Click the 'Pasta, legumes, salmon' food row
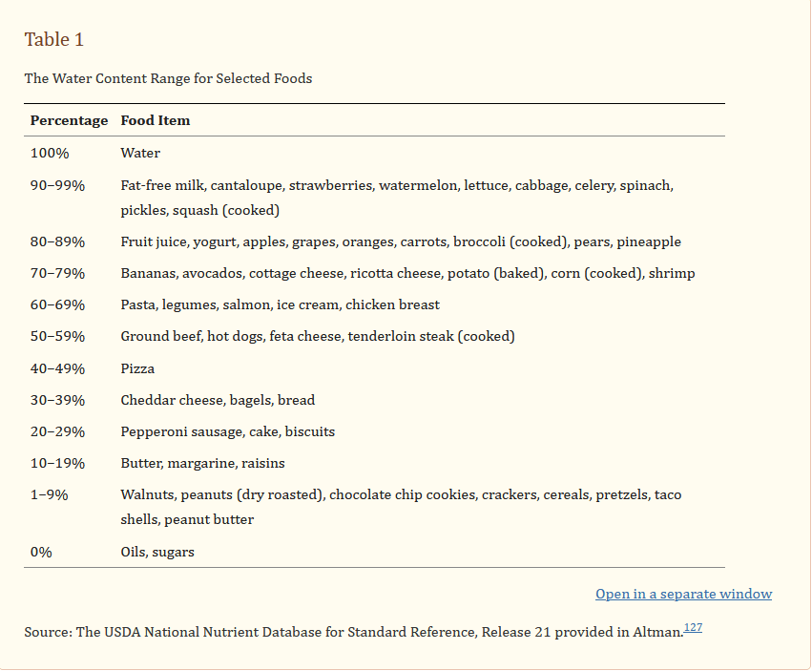 pos(280,304)
